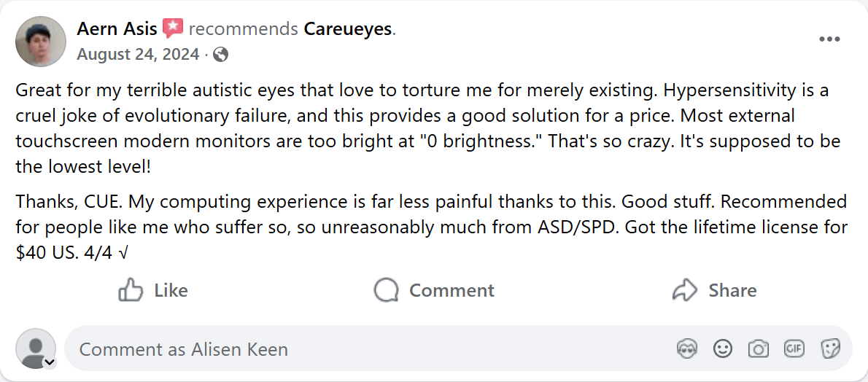Click the Share arrow icon
Viewport: 868px width, 382px height.
tap(684, 290)
